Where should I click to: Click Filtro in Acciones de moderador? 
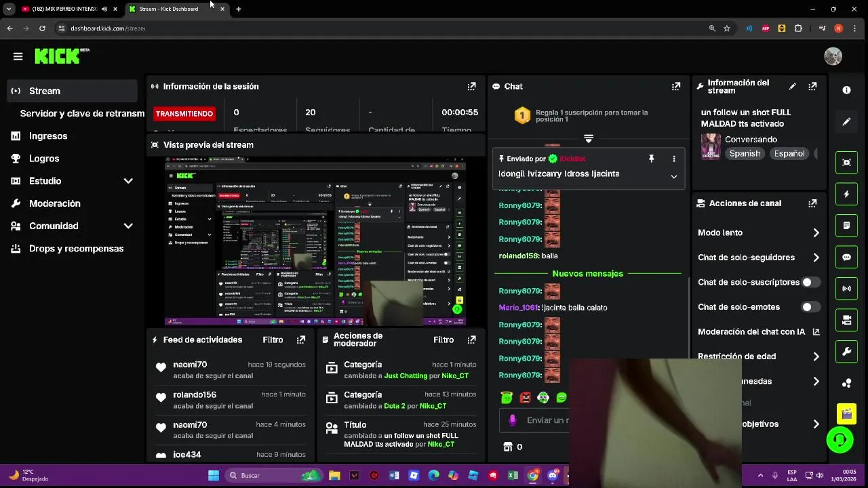pos(443,340)
